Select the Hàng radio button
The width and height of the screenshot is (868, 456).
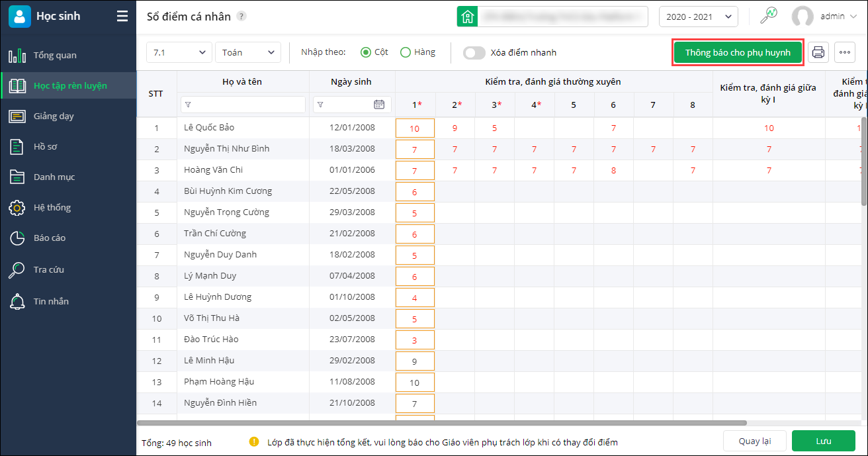406,52
